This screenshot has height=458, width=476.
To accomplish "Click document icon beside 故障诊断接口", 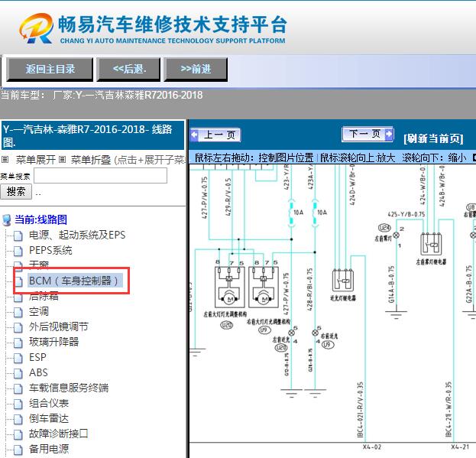I will (18, 434).
